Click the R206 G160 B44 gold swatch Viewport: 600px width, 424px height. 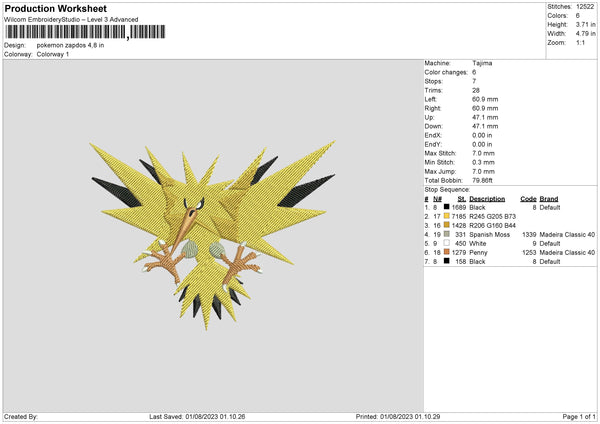[x=447, y=225]
